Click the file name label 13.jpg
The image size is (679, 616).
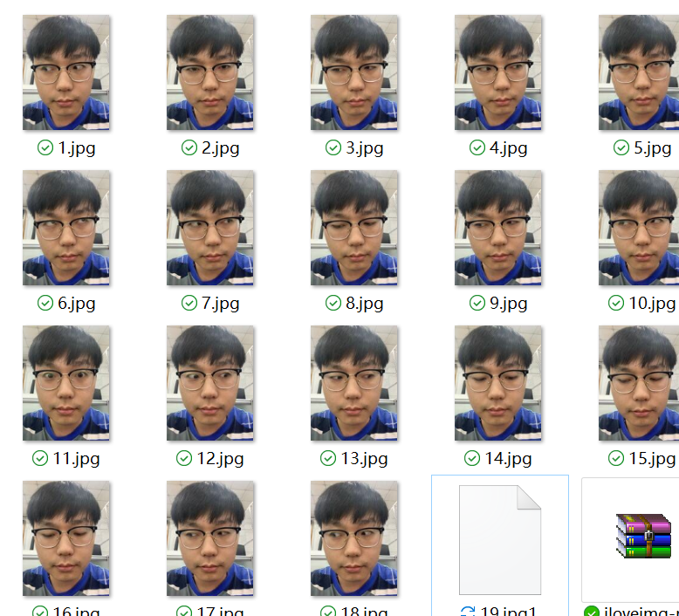[364, 459]
